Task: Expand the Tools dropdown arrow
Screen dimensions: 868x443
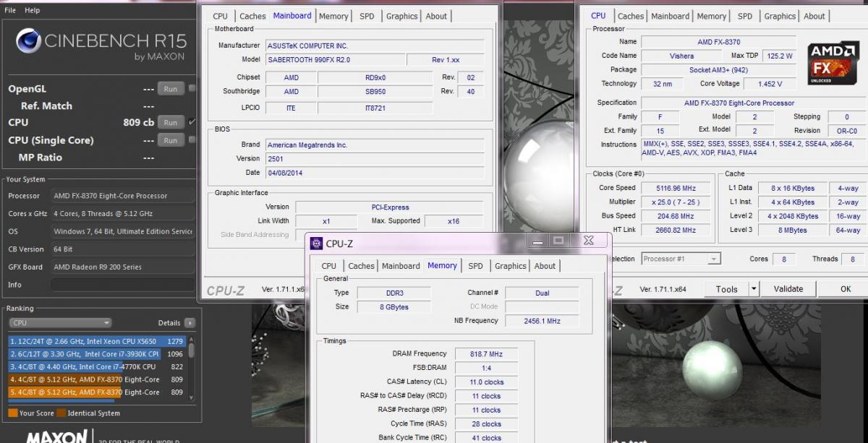Action: click(754, 289)
